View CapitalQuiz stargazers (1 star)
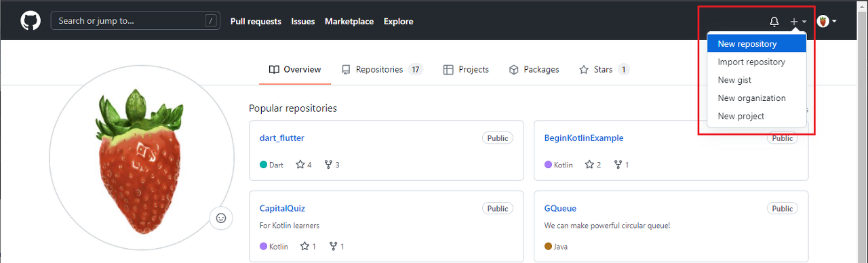This screenshot has width=868, height=263. pyautogui.click(x=308, y=247)
